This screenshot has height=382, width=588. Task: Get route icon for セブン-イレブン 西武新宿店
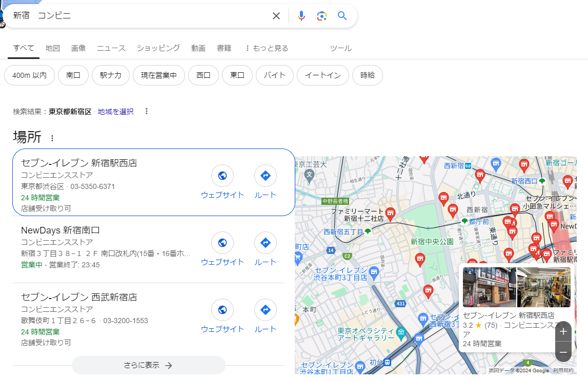coord(265,310)
